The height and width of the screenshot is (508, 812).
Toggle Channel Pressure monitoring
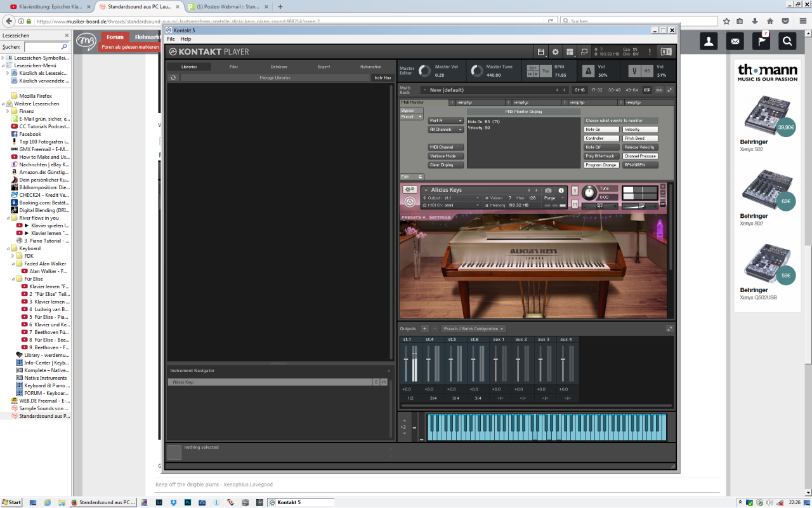coord(640,156)
